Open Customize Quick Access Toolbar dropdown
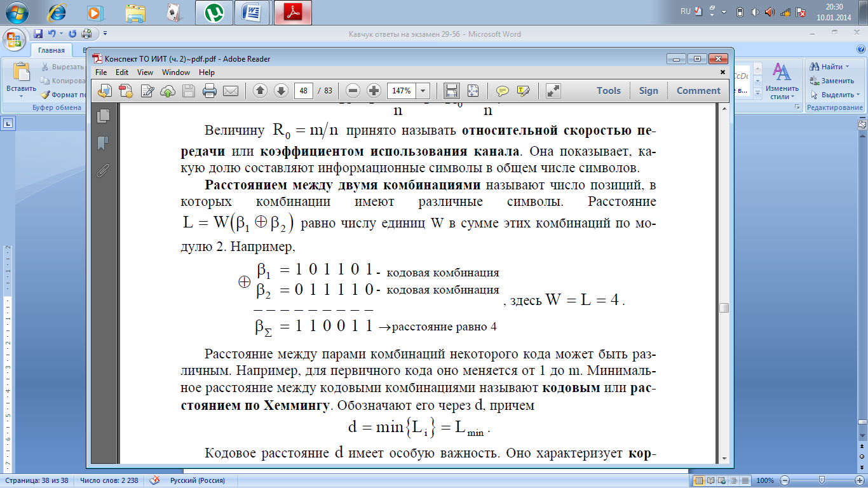The width and height of the screenshot is (868, 488). [x=105, y=34]
